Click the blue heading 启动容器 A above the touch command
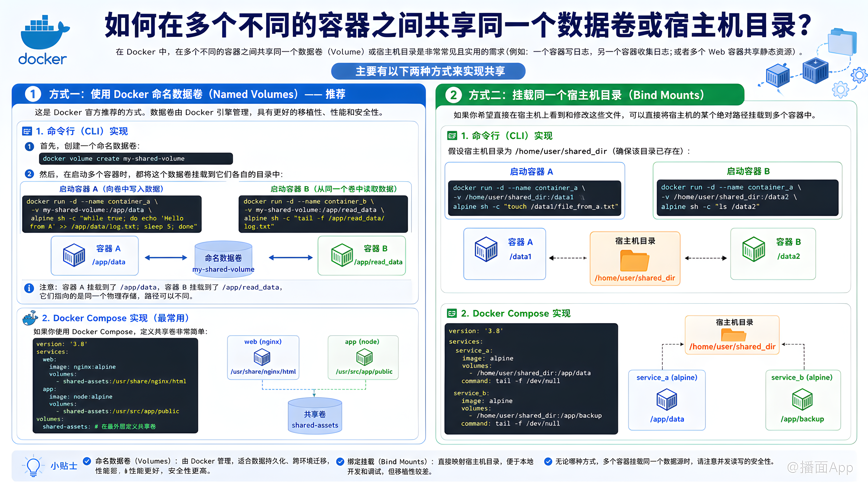Image resolution: width=868 pixels, height=488 pixels. tap(531, 172)
